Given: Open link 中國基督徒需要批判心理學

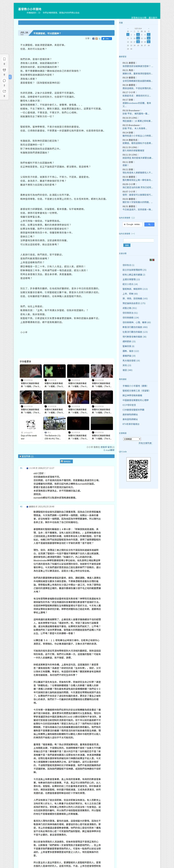Looking at the screenshot, I should point(135,400).
